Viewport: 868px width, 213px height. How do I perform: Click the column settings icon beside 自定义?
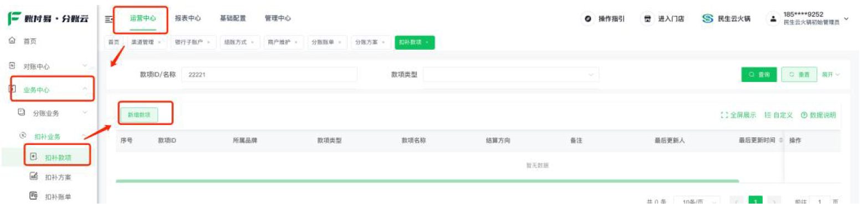[768, 115]
